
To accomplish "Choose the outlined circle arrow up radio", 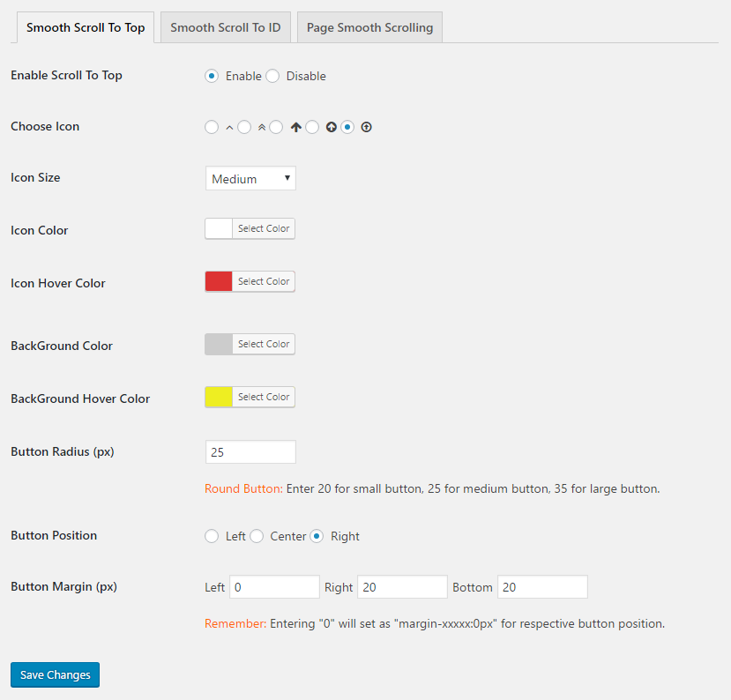I will point(347,127).
